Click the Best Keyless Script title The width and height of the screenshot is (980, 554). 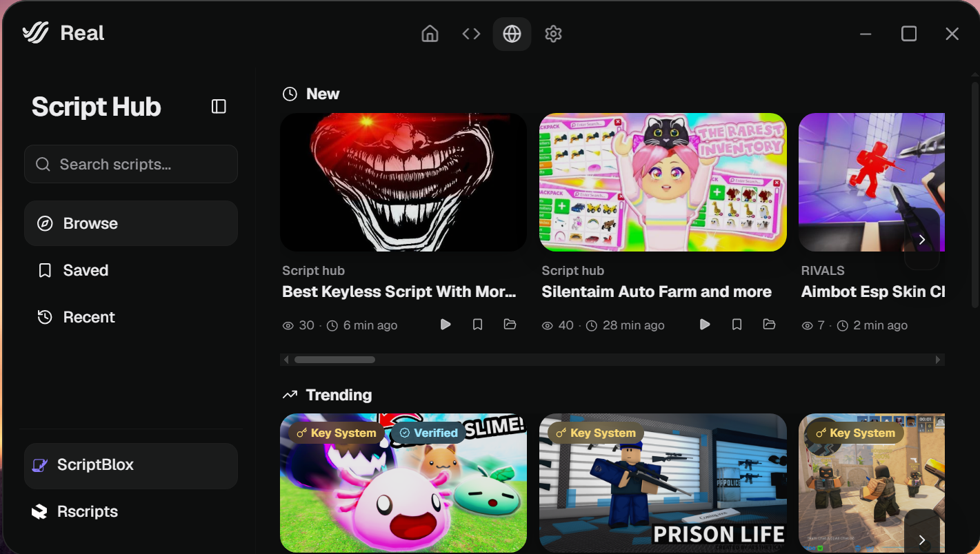(399, 291)
